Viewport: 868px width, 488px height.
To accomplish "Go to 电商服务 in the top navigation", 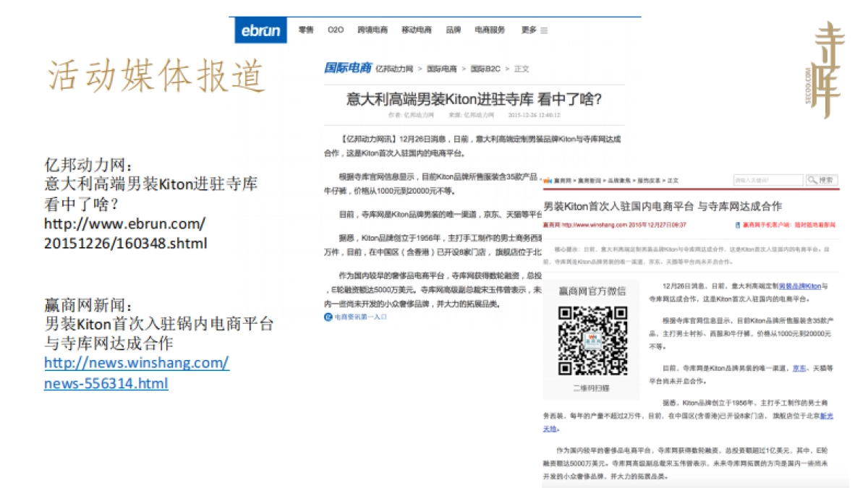I will (490, 30).
